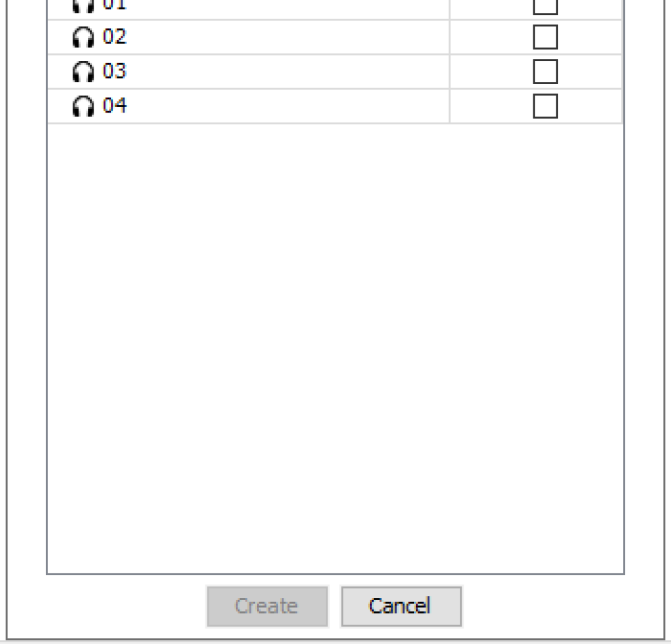Viewport: 671px width, 644px height.
Task: Click the headphone icon for item 04
Action: tap(83, 106)
